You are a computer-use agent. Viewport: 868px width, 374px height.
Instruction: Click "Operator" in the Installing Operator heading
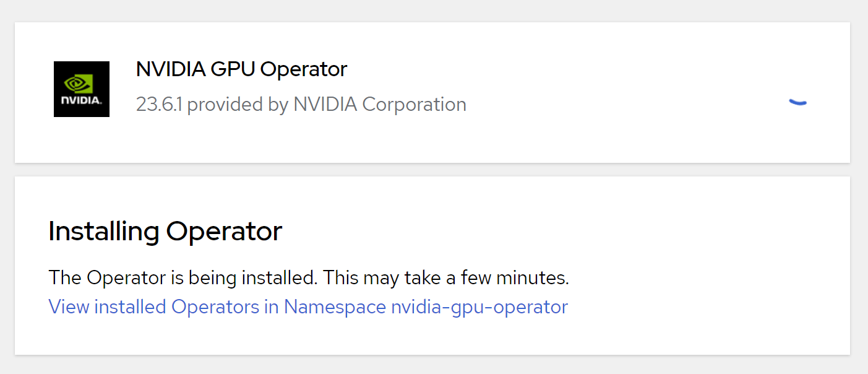point(224,231)
